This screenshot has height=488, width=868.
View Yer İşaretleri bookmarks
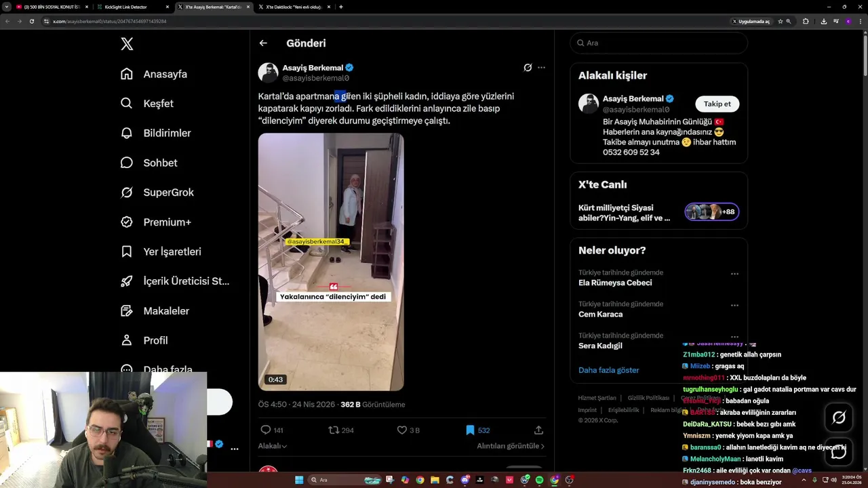pyautogui.click(x=161, y=251)
